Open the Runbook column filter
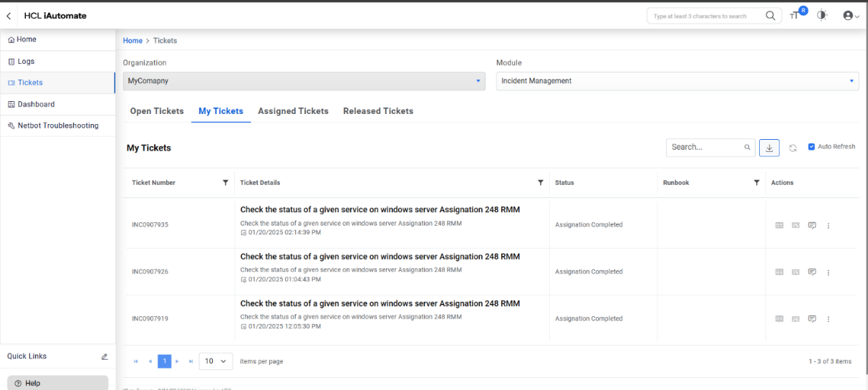Screen dimensions: 868x390 coord(756,183)
